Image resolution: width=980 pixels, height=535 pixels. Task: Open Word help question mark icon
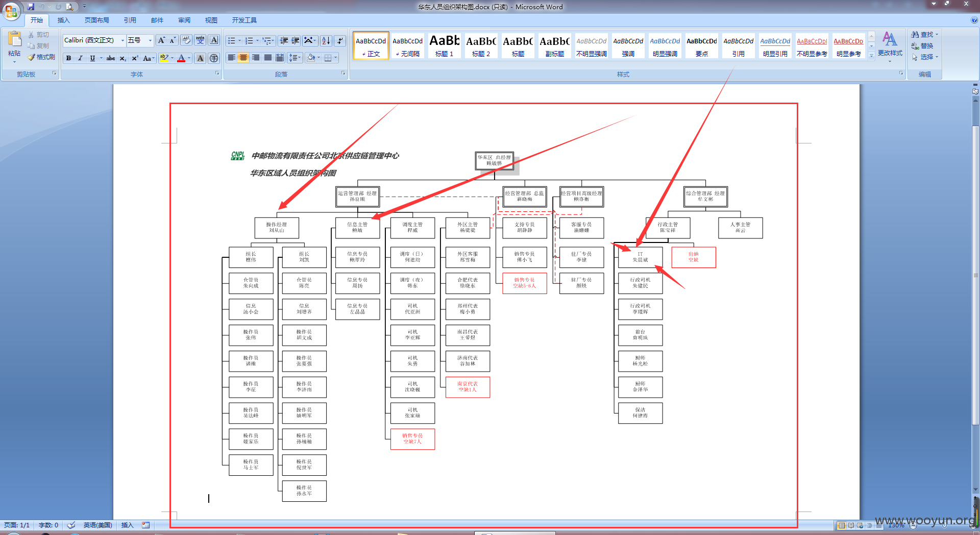pos(974,20)
